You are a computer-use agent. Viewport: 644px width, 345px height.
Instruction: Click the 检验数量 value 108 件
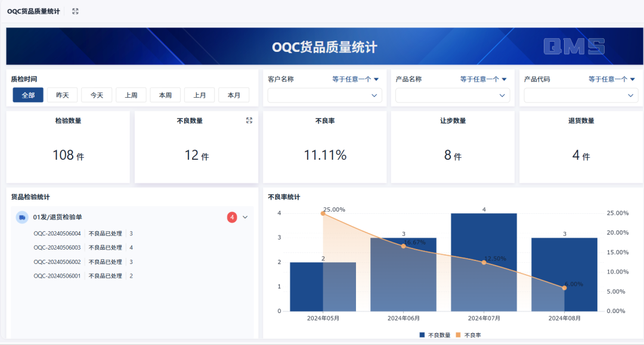[x=68, y=155]
